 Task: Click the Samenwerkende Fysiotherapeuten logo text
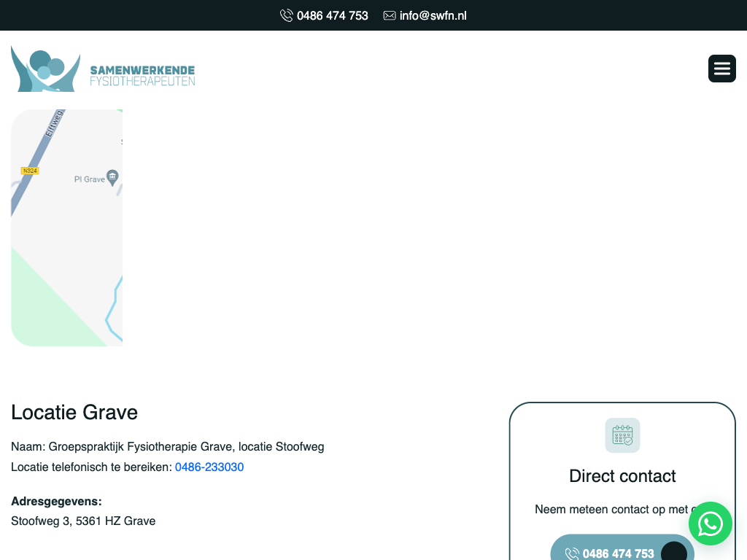tap(142, 75)
